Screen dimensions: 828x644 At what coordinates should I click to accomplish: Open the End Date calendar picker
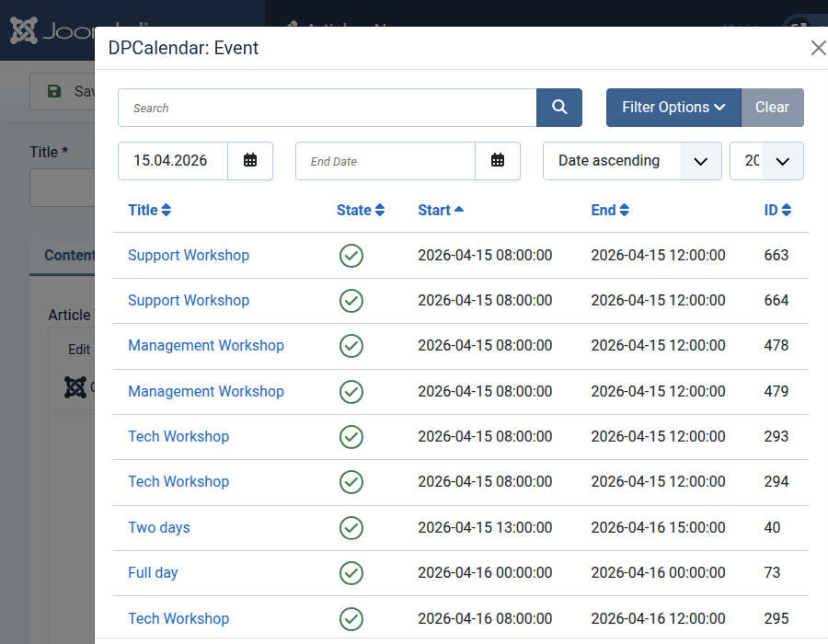click(x=498, y=161)
